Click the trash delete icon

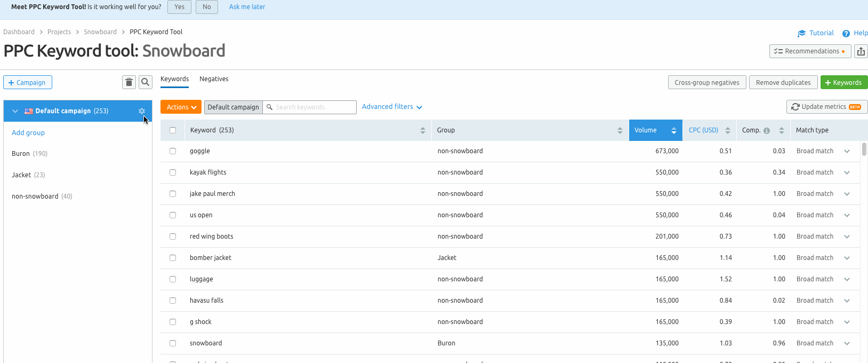[x=129, y=82]
